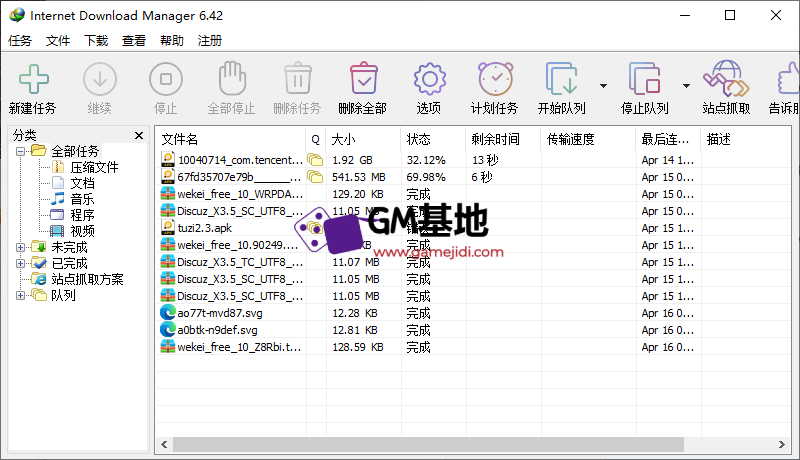
Task: Click the 开始队列 (start queue) icon
Action: tap(561, 79)
